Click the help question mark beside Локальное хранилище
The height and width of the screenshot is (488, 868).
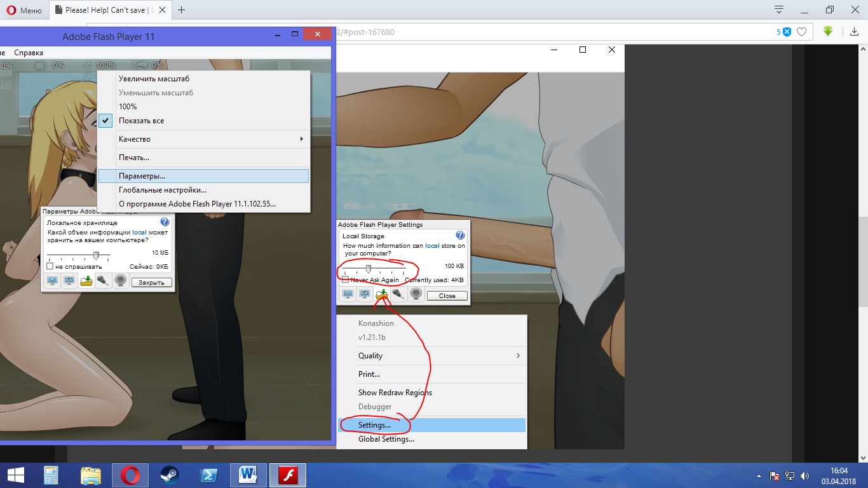pyautogui.click(x=165, y=222)
